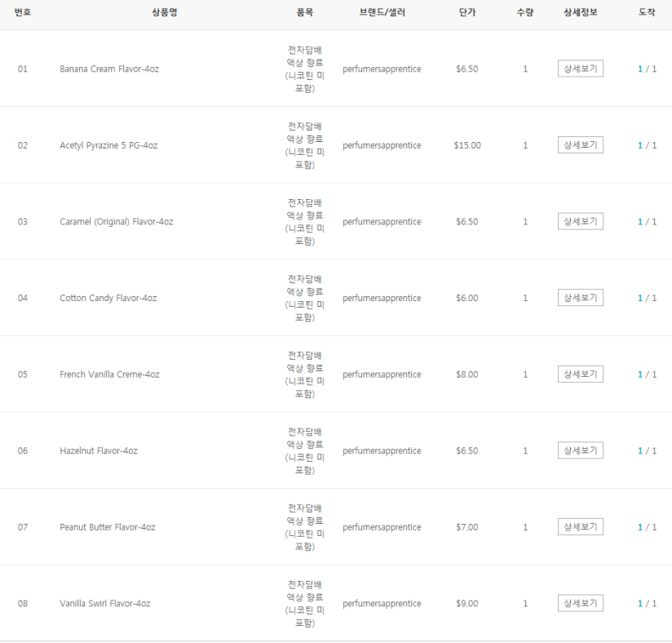Image resolution: width=672 pixels, height=643 pixels.
Task: Click the Peanut Butter Flavor-4oz product name
Action: (x=108, y=527)
